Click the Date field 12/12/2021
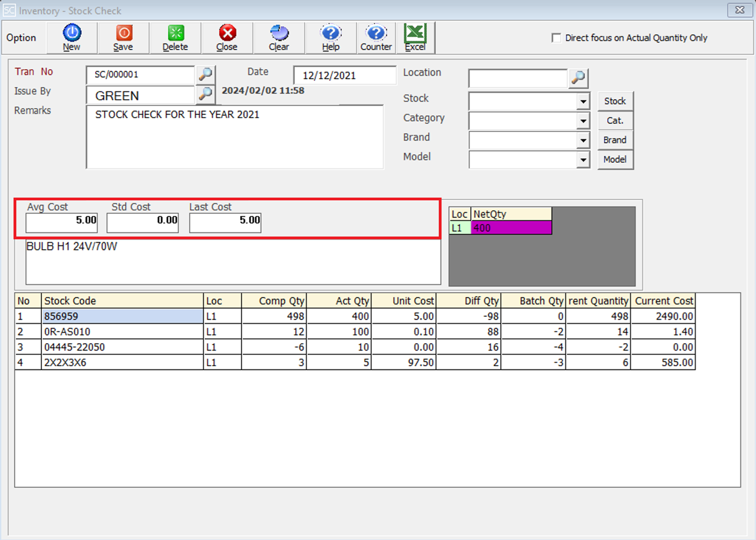Screen dimensions: 756x540 pyautogui.click(x=345, y=75)
